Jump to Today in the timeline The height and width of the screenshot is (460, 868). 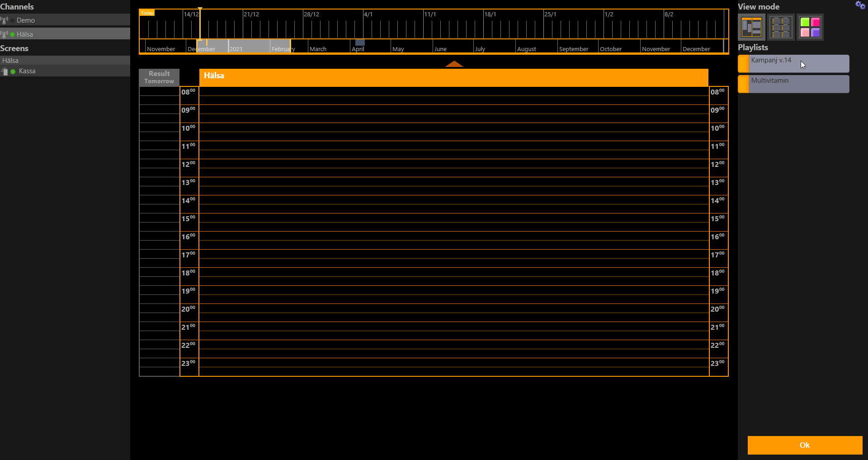(147, 13)
